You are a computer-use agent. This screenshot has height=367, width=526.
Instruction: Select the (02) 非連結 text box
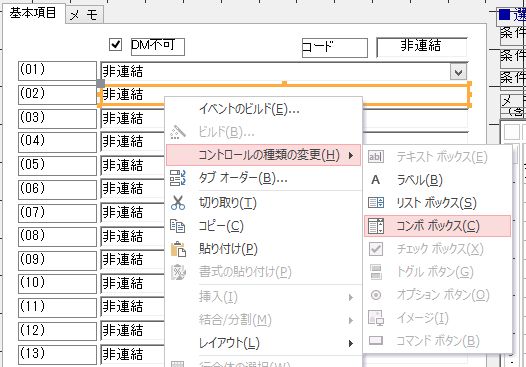(x=284, y=95)
